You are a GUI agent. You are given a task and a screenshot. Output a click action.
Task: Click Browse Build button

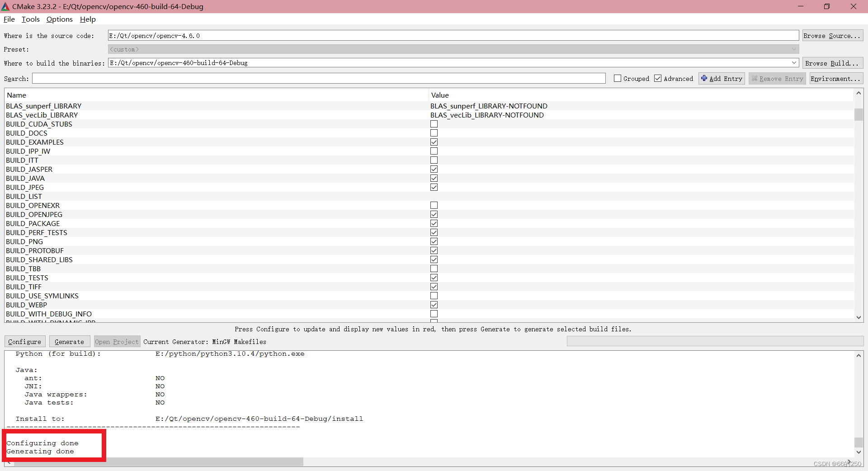[832, 63]
